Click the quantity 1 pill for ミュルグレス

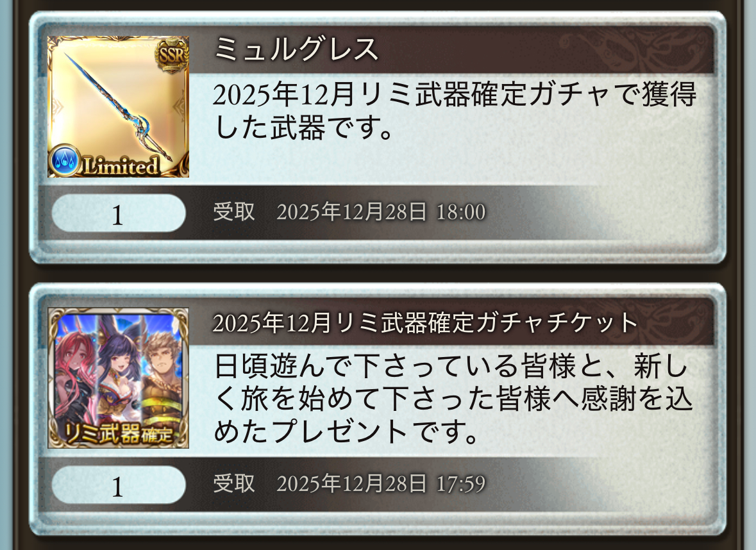[119, 213]
